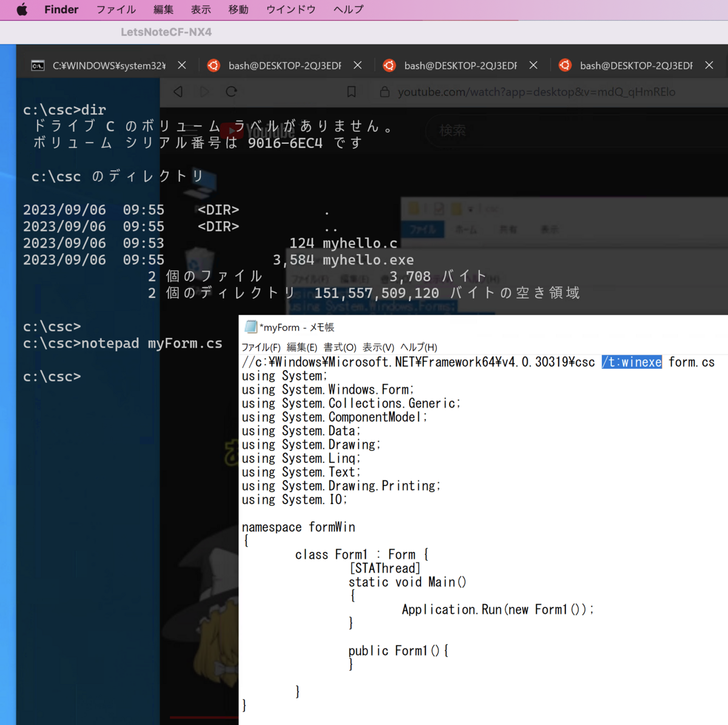Image resolution: width=728 pixels, height=725 pixels.
Task: Click the 'public Form1() {' line
Action: (x=398, y=651)
